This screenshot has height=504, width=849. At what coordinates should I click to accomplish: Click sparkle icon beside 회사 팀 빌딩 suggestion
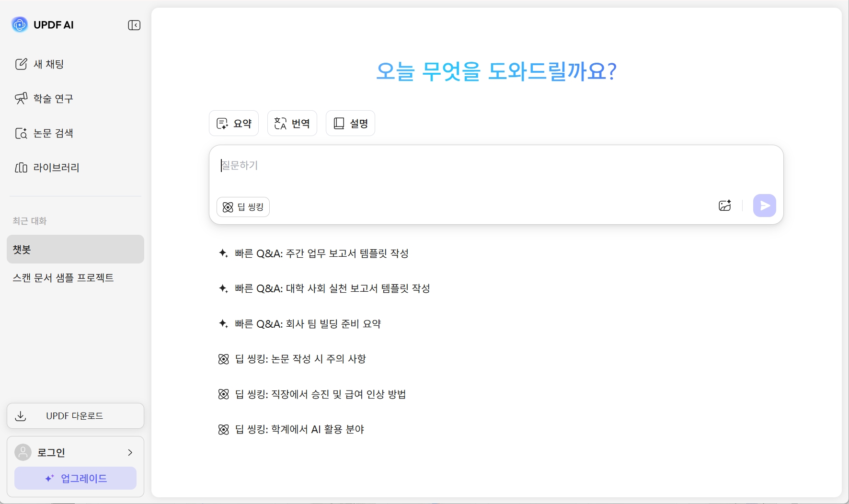click(x=223, y=323)
